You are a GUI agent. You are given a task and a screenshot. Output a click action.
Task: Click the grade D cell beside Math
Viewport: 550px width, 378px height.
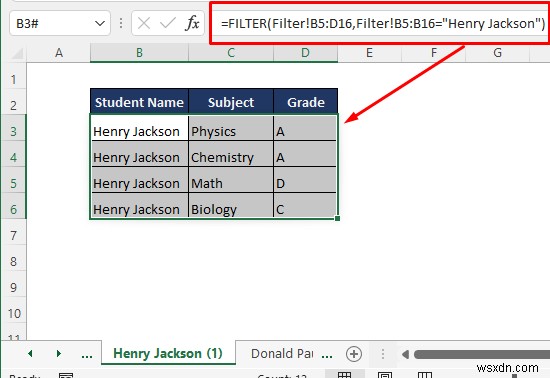click(x=305, y=180)
